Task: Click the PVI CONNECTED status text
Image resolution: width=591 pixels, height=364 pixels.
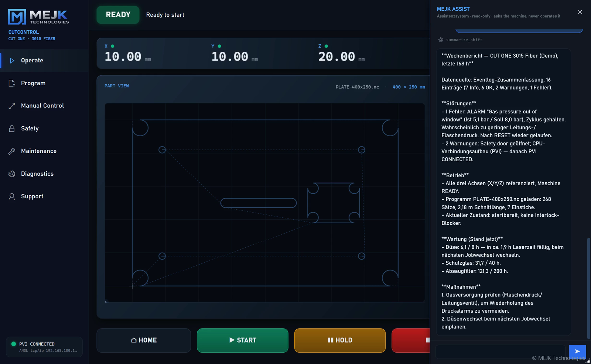Action: (x=37, y=344)
